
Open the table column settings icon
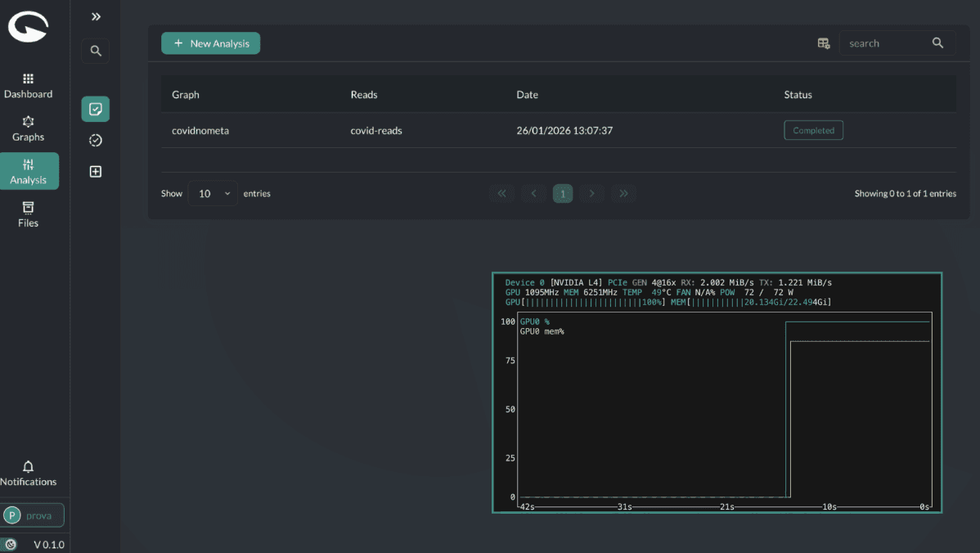(x=823, y=43)
